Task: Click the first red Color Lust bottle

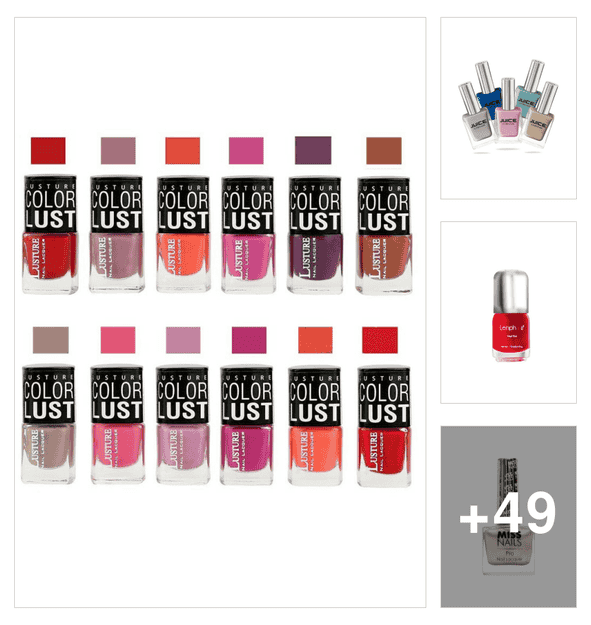Action: 50,234
